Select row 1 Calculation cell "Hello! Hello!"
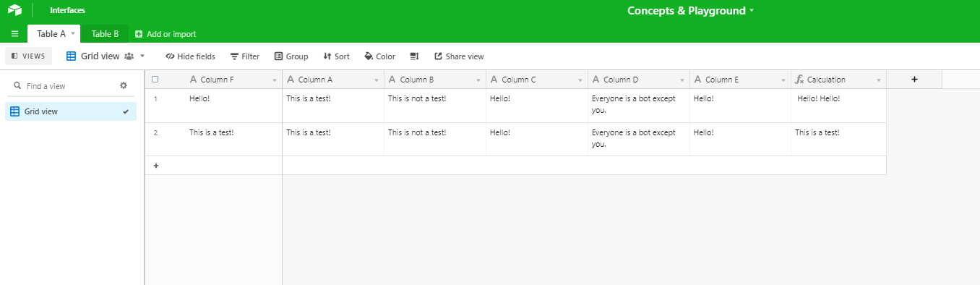 click(839, 106)
